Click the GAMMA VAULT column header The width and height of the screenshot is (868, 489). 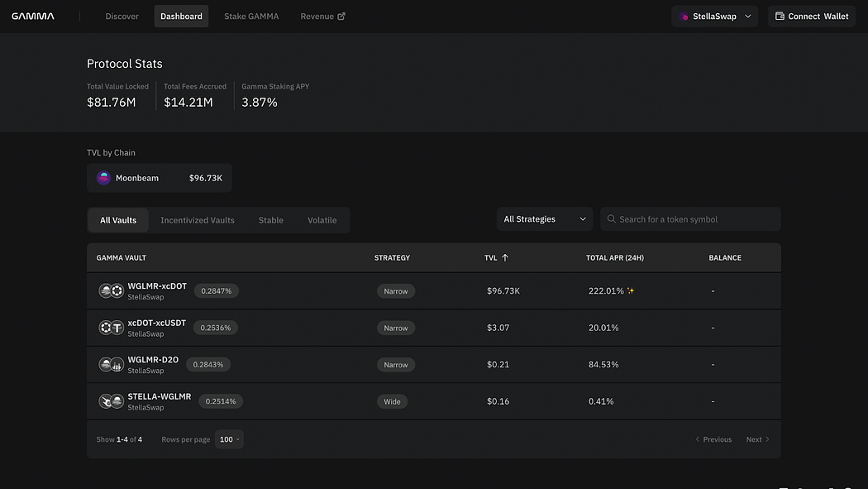[x=122, y=257]
